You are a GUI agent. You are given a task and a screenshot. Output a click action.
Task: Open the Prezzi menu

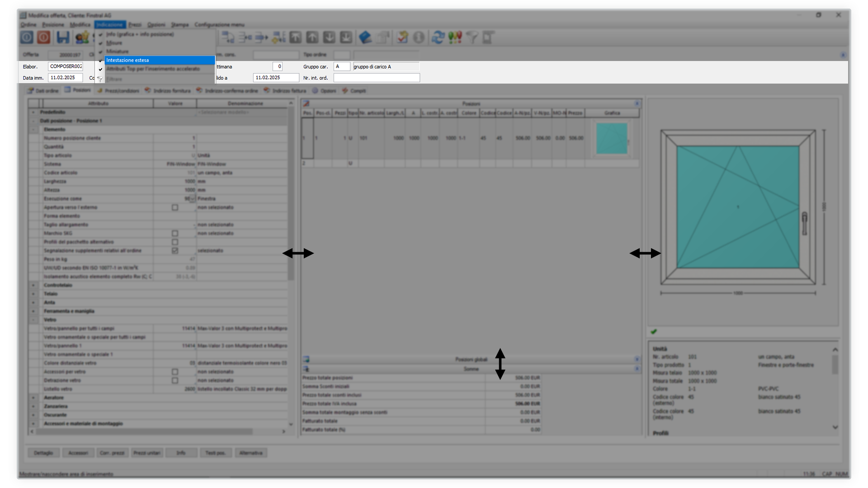[135, 24]
